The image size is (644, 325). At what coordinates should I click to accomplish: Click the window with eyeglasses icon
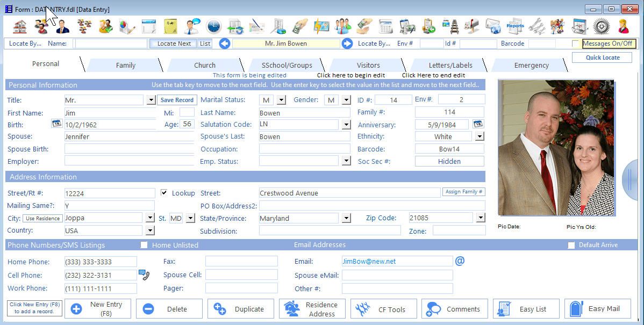[x=579, y=27]
